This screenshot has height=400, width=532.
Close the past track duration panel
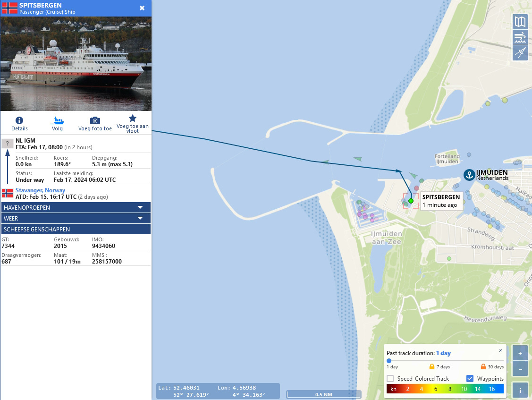point(501,350)
